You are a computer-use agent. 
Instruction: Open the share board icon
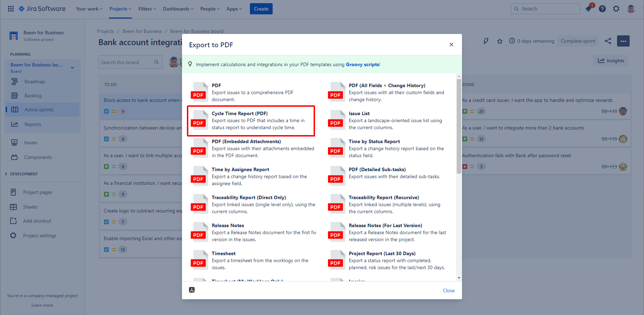(x=608, y=41)
